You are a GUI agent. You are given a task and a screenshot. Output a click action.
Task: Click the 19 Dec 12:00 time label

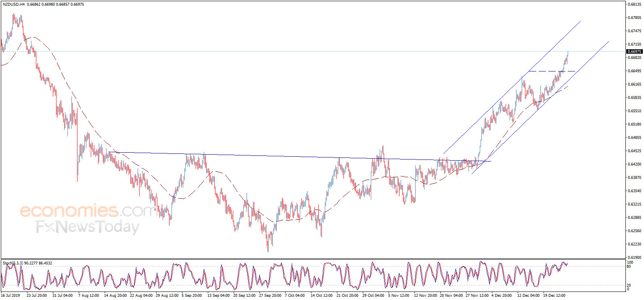554,296
